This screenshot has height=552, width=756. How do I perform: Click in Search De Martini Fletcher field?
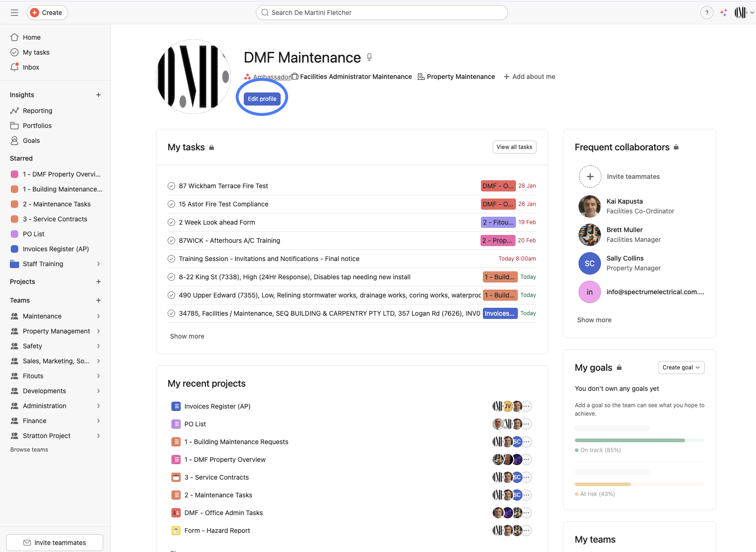382,13
